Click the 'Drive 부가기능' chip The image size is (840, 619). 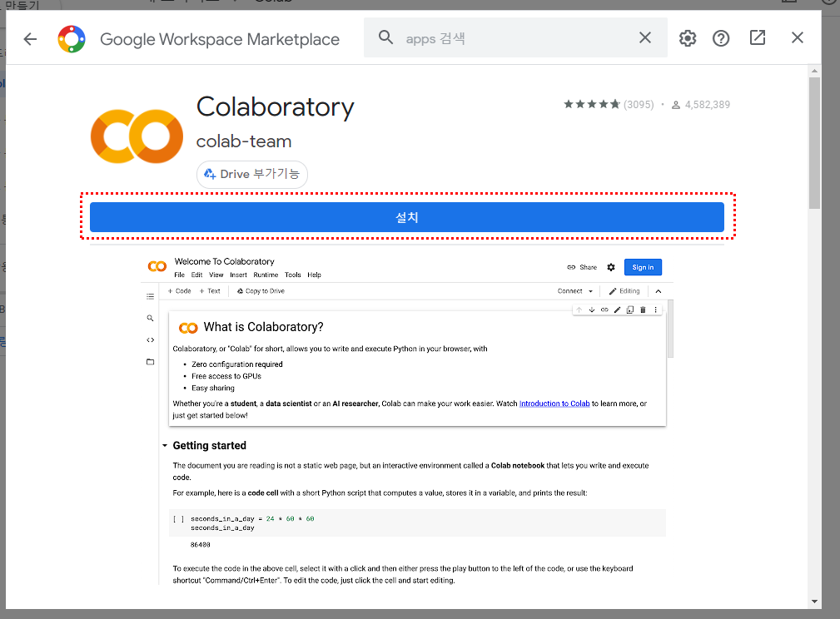[251, 175]
